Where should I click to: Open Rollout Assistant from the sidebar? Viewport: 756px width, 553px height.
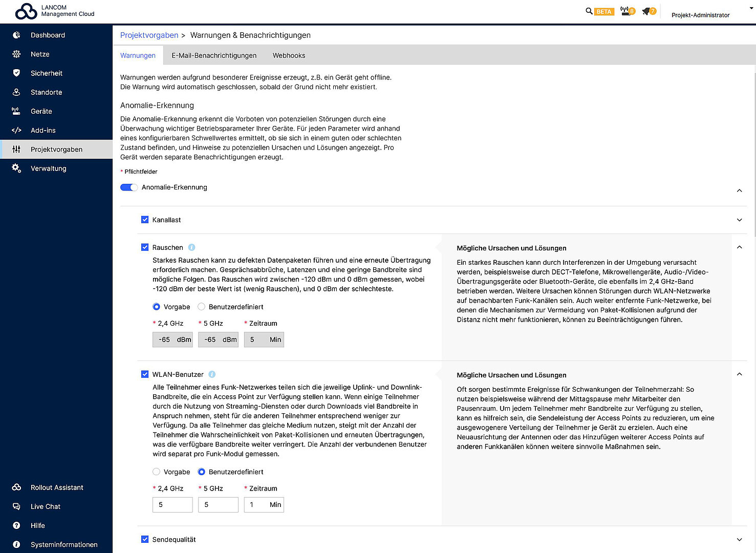pyautogui.click(x=56, y=487)
